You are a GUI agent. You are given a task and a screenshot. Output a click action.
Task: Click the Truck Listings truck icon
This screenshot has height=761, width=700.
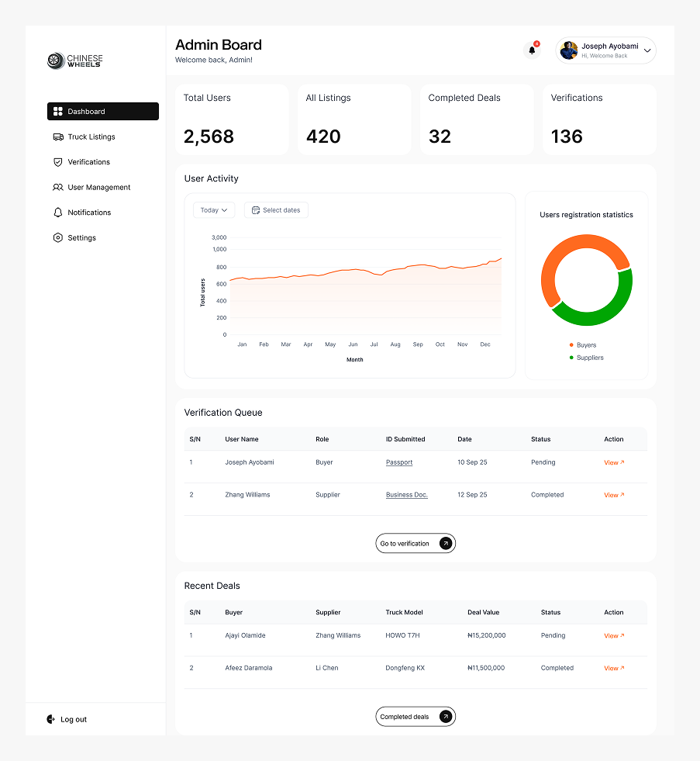click(57, 137)
